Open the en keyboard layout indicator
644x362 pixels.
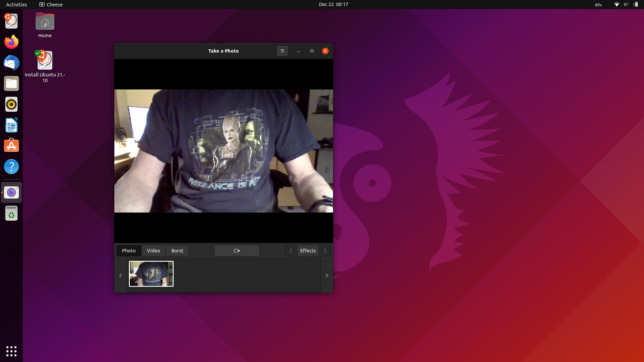coord(598,5)
